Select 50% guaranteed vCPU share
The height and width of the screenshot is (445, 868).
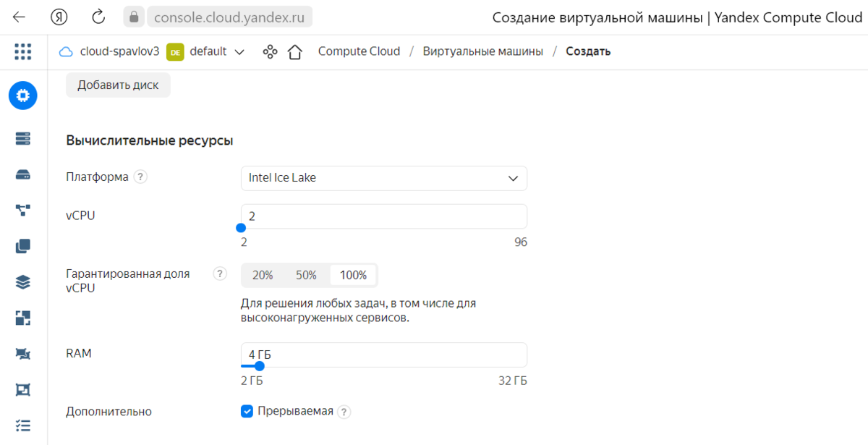pyautogui.click(x=306, y=275)
